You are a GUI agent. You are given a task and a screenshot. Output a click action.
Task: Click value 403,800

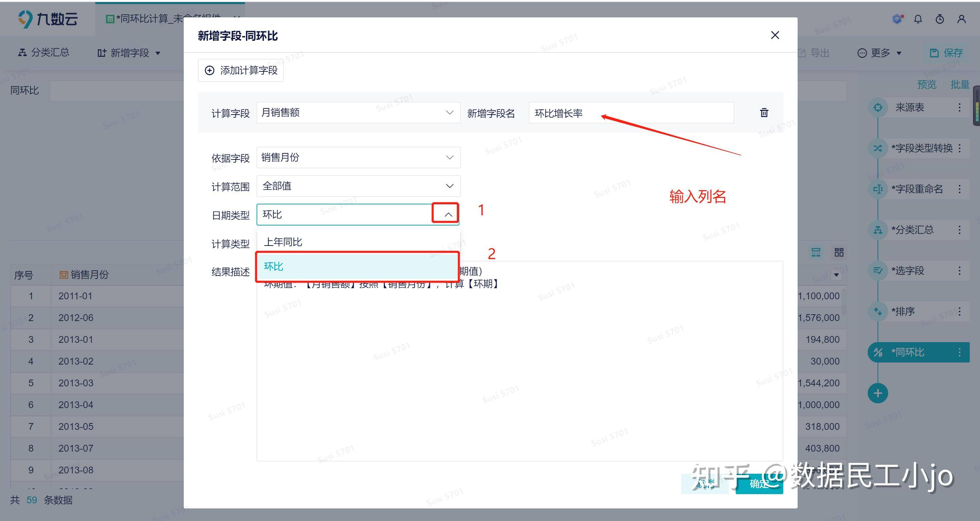pos(822,448)
